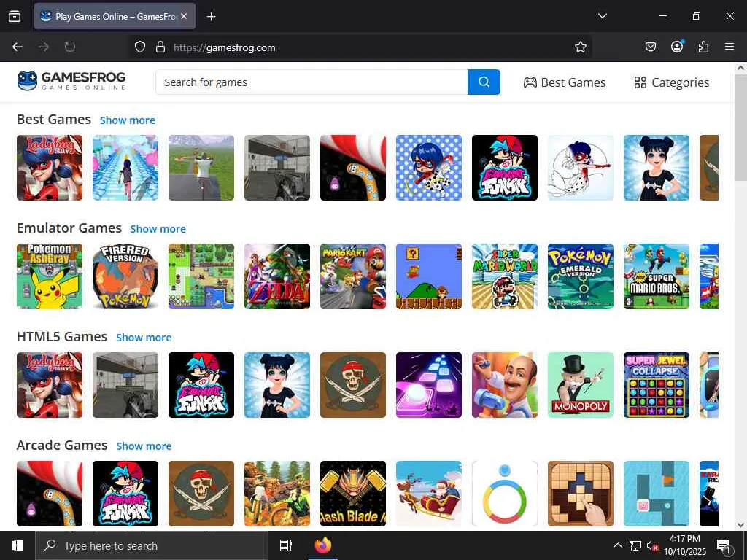Open the Categories menu
The image size is (747, 560).
click(x=672, y=82)
